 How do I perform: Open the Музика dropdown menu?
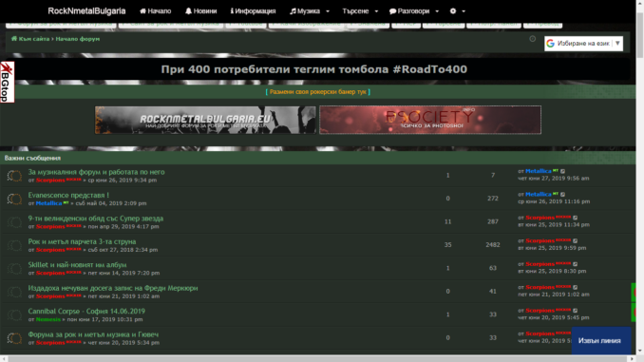point(310,11)
